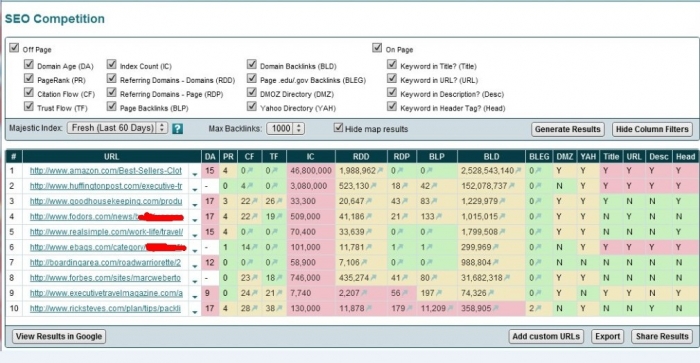Viewport: 700px width, 363px height.
Task: Open RDP arrow icon for executivetravelmagazine row
Action: pos(405,293)
